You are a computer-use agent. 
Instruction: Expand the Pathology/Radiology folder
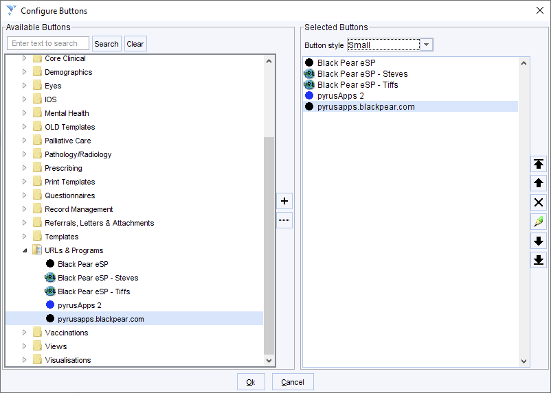tap(24, 154)
